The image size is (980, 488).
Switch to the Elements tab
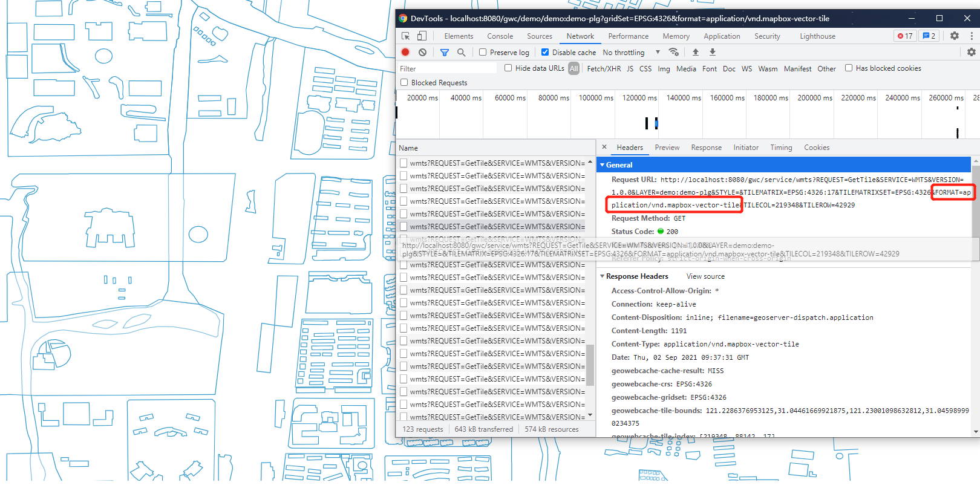(459, 36)
